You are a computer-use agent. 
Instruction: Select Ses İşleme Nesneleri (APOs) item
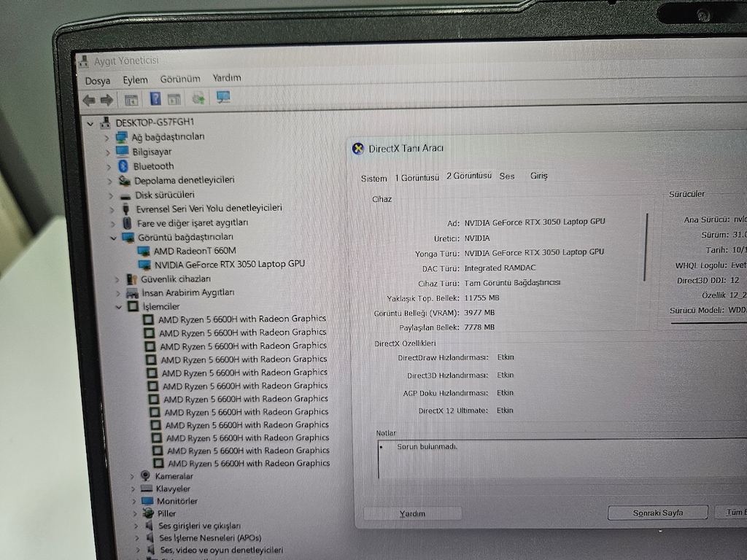point(210,537)
